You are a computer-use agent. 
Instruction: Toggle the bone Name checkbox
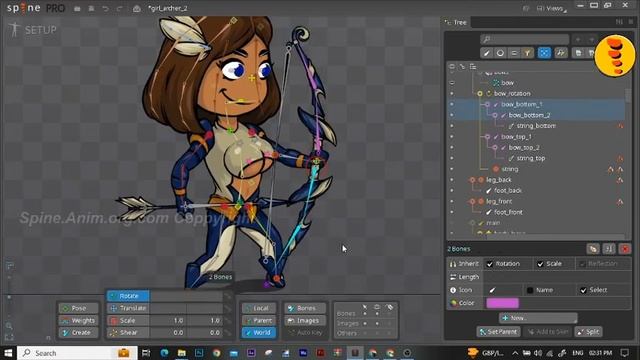pos(530,290)
